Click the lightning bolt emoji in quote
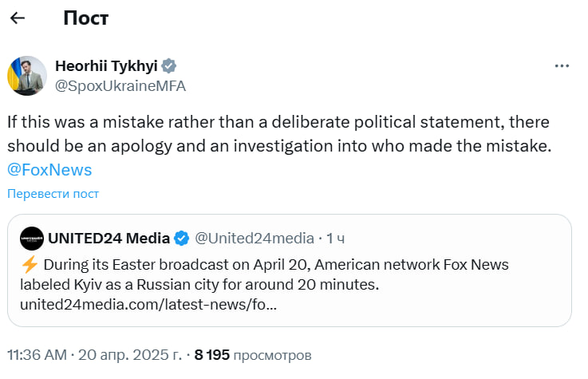Image resolution: width=588 pixels, height=379 pixels. pyautogui.click(x=29, y=264)
